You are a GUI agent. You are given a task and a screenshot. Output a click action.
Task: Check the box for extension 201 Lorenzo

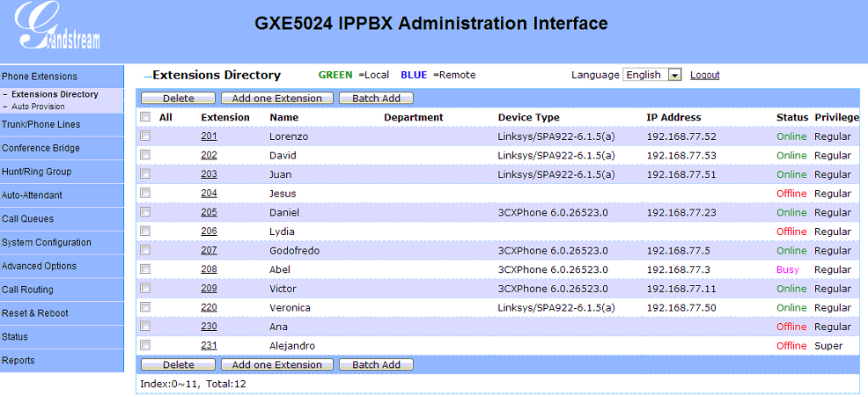click(145, 136)
